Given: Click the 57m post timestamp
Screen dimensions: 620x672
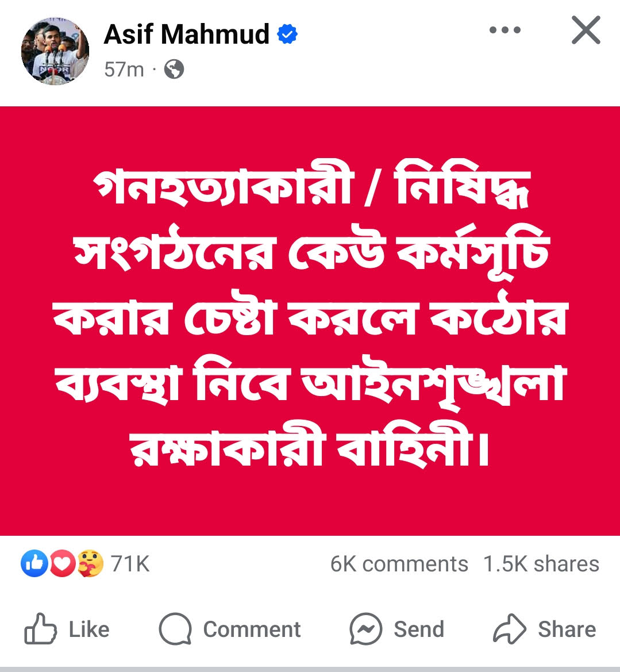Looking at the screenshot, I should click(x=124, y=69).
